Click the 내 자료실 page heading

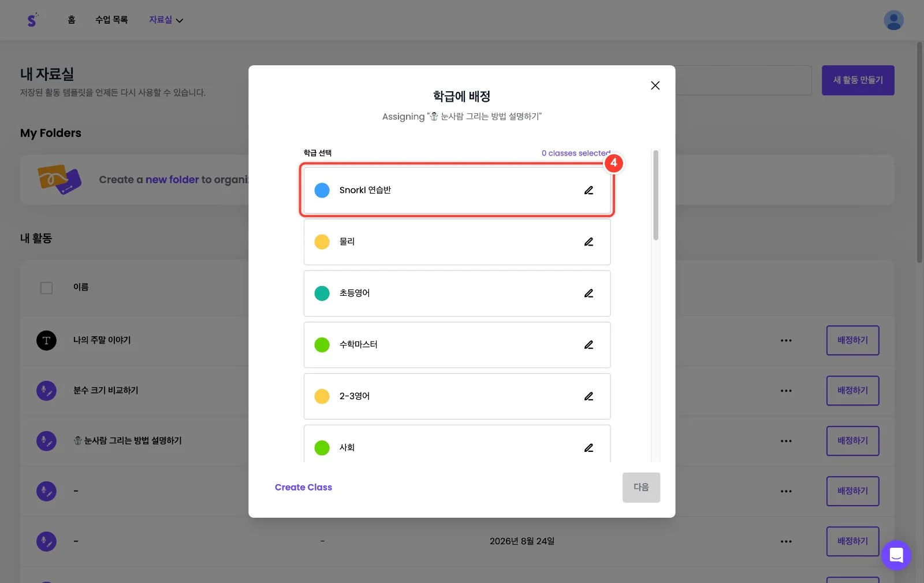[x=47, y=74]
